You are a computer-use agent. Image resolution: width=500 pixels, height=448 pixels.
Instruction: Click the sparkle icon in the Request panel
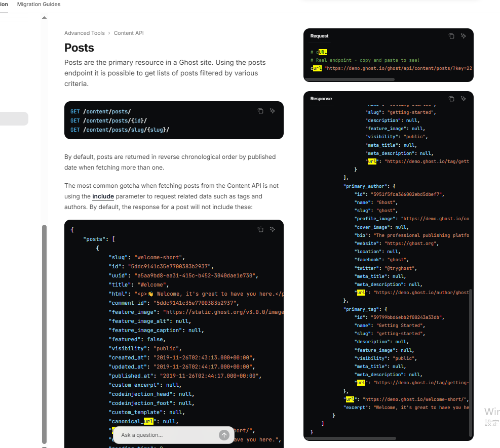click(x=464, y=36)
